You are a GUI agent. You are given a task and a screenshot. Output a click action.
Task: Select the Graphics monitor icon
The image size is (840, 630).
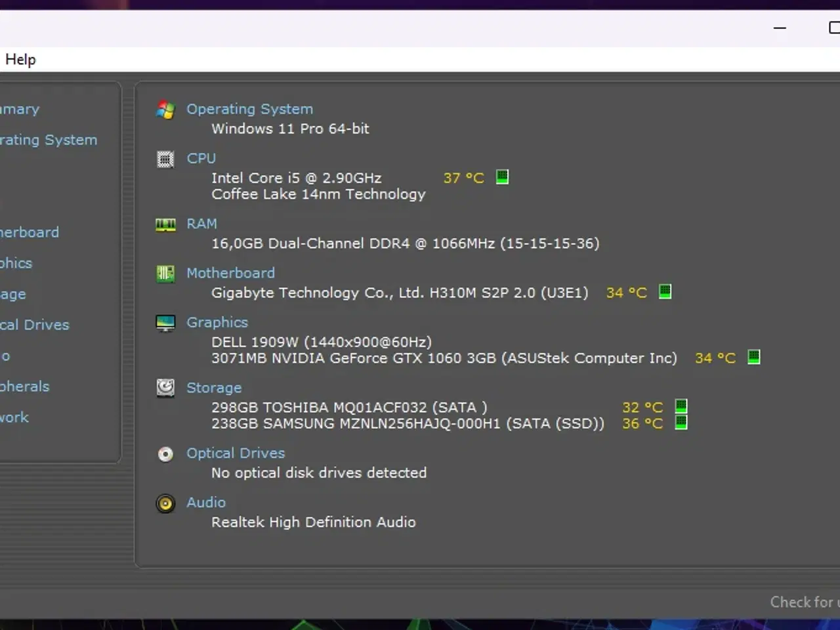click(165, 322)
